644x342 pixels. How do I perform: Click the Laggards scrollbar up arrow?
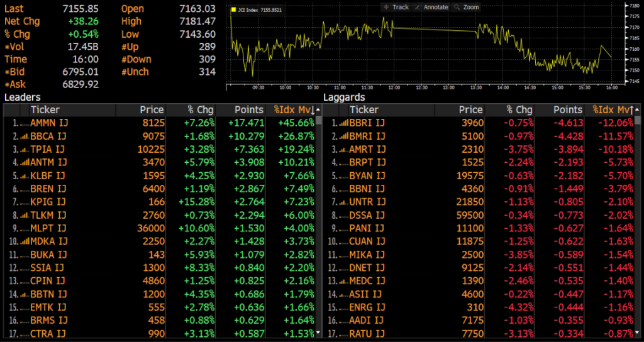[638, 110]
